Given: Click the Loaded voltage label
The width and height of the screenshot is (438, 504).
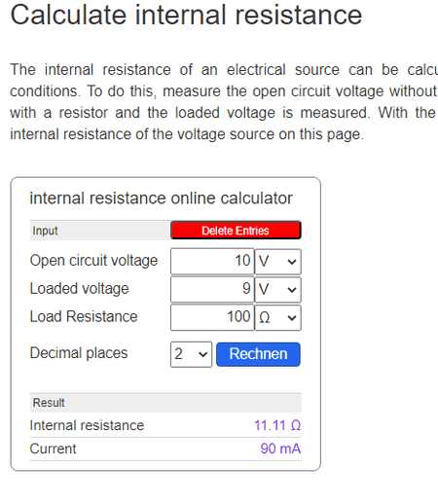Looking at the screenshot, I should pyautogui.click(x=79, y=289).
